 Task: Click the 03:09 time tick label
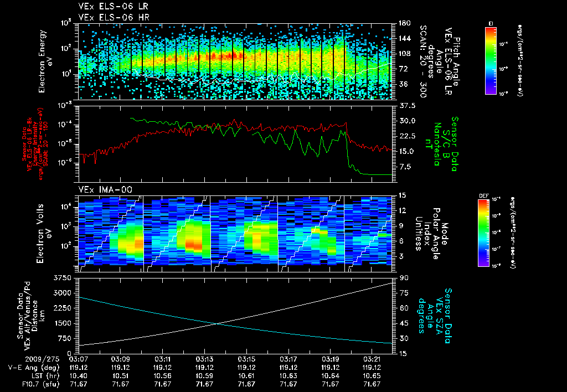point(120,359)
